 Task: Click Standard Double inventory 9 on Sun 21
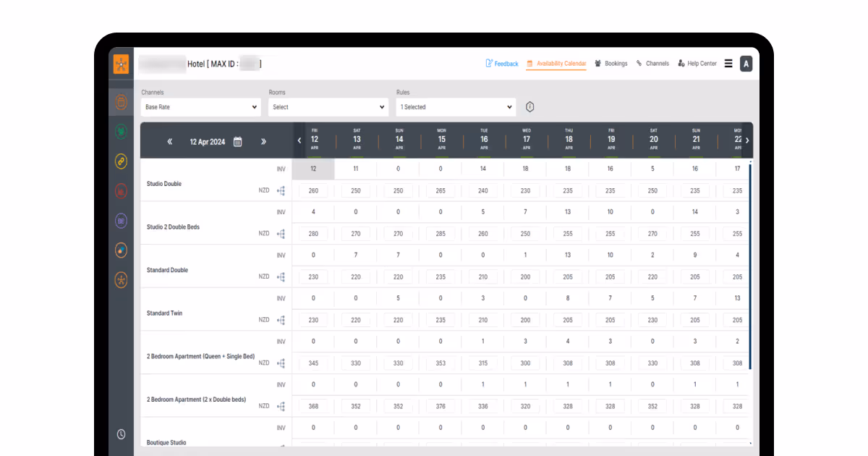[695, 255]
